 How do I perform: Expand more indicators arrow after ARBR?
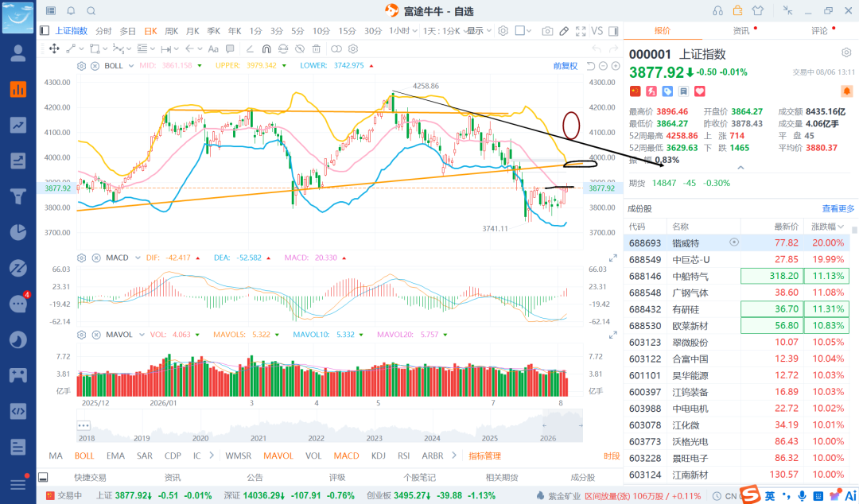tap(453, 456)
